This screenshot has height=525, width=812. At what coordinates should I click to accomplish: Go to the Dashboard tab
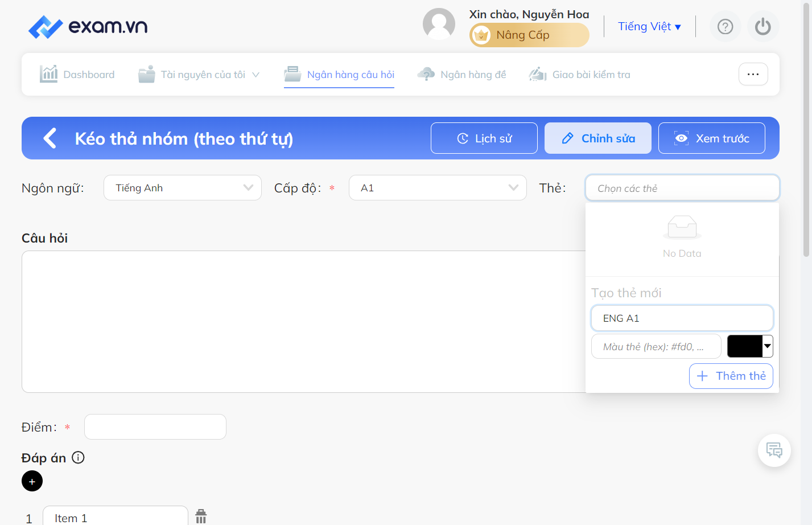pyautogui.click(x=77, y=75)
